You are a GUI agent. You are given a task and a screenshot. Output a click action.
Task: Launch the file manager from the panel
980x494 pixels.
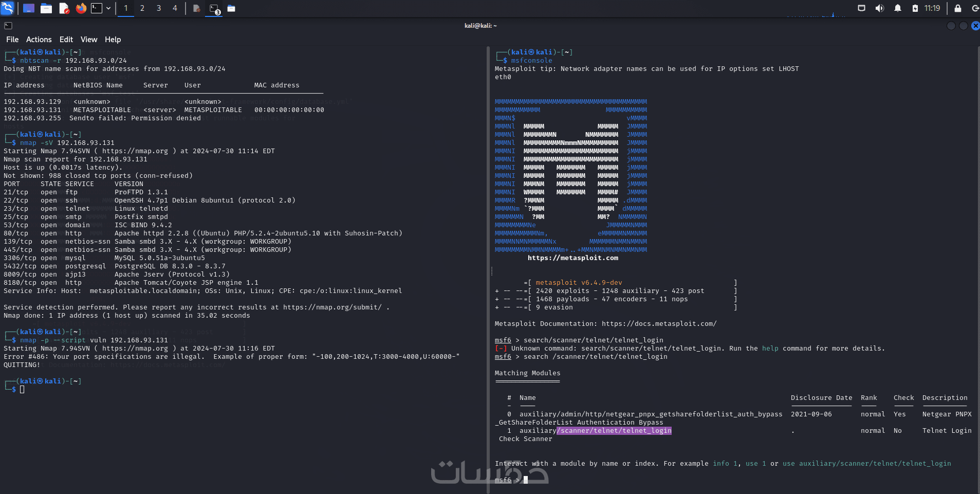pos(46,8)
